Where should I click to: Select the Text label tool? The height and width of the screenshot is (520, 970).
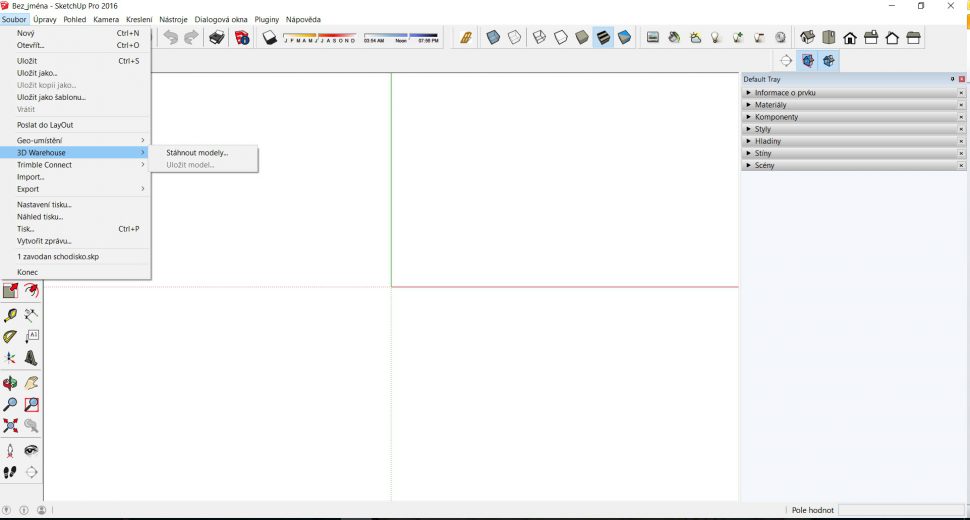(x=31, y=336)
